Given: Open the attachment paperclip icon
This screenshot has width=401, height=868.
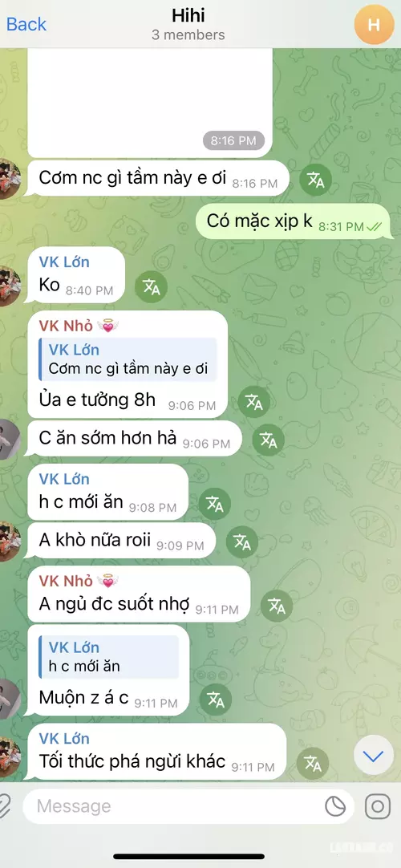Looking at the screenshot, I should pyautogui.click(x=5, y=806).
